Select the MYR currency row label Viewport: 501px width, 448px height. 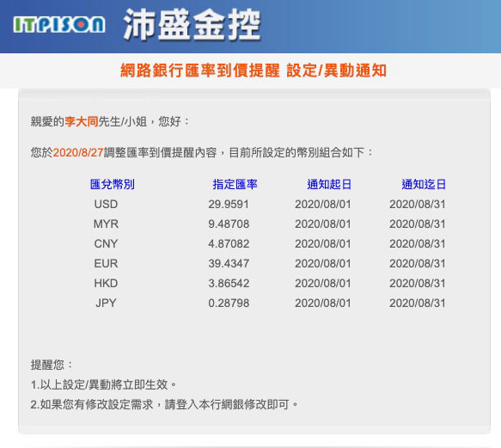tap(106, 224)
